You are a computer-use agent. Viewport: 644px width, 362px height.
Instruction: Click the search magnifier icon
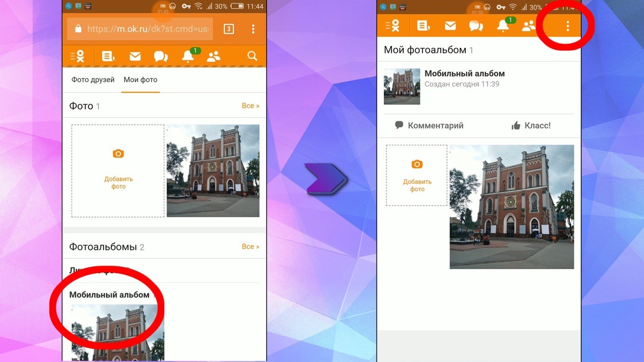(252, 56)
